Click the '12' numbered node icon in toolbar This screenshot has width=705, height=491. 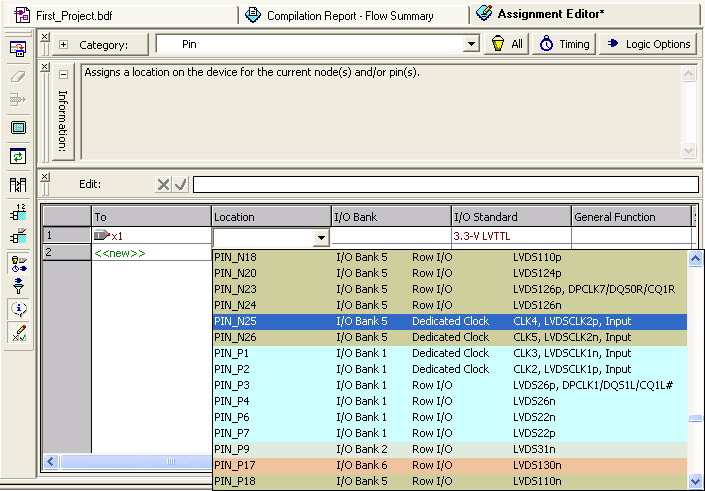point(17,212)
